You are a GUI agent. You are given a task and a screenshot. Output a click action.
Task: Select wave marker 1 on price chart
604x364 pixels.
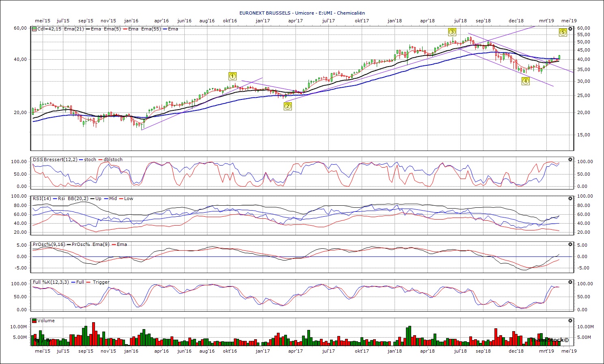232,76
